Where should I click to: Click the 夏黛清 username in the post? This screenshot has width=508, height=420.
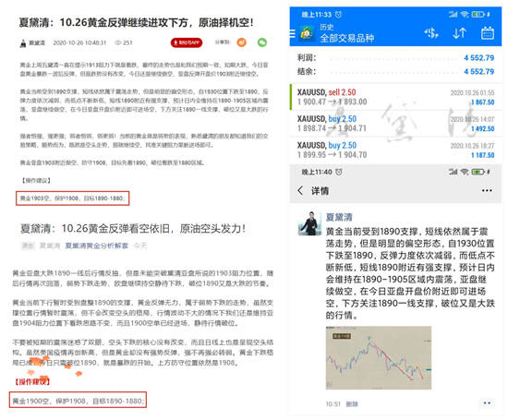tap(339, 217)
